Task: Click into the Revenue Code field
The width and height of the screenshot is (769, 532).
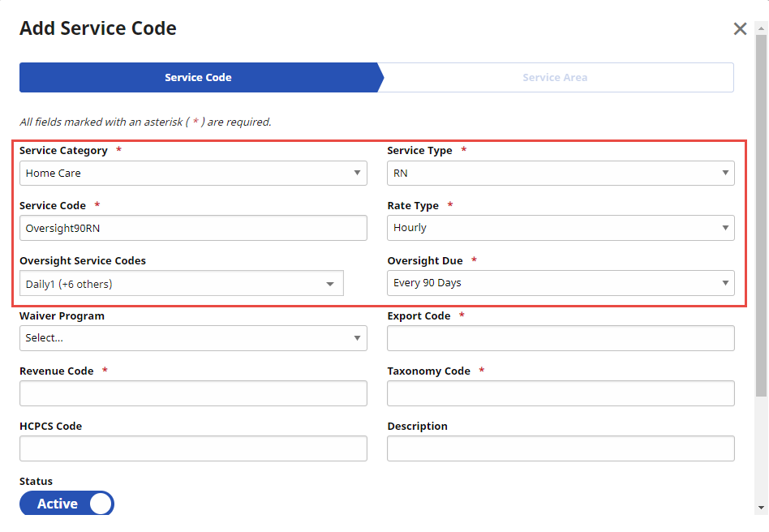Action: tap(193, 393)
